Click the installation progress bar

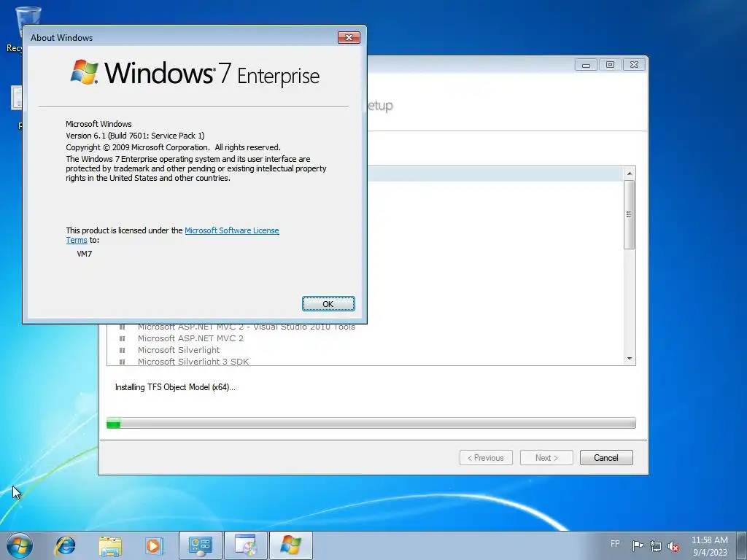click(x=371, y=423)
